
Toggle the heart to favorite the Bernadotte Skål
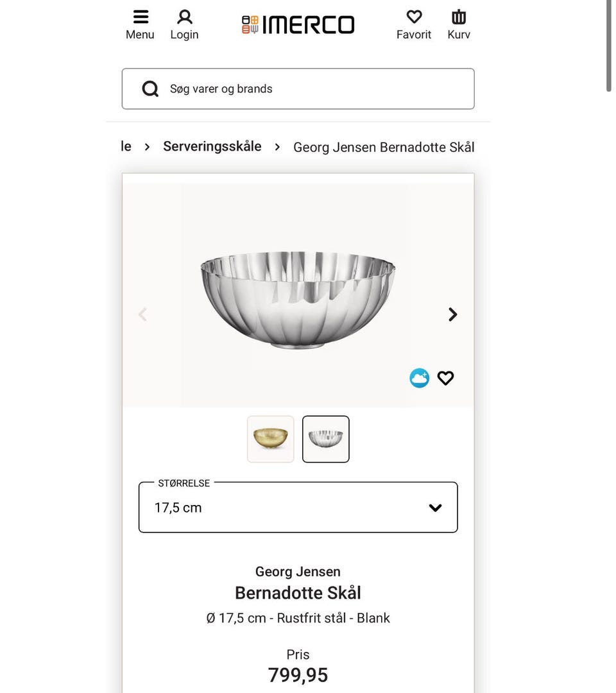coord(445,378)
